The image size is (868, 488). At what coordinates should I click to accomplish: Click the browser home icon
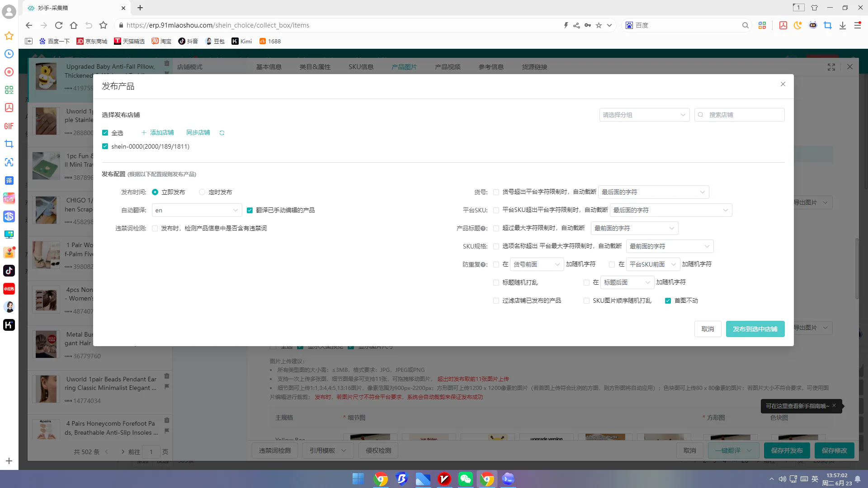tap(74, 25)
